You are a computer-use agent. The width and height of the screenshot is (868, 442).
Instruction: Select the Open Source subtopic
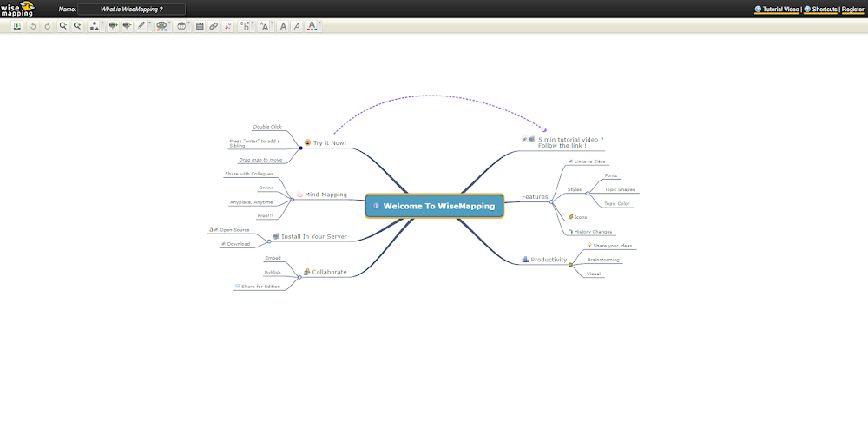coord(229,230)
